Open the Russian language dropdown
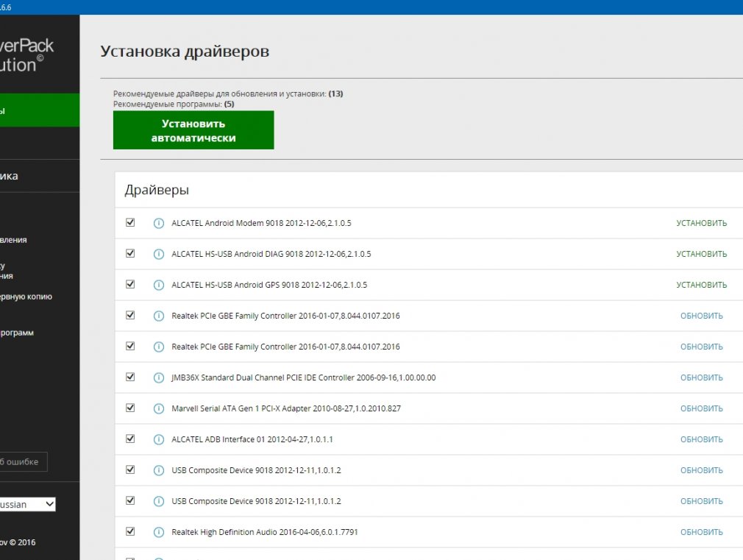Viewport: 743px width, 560px height. coord(27,504)
